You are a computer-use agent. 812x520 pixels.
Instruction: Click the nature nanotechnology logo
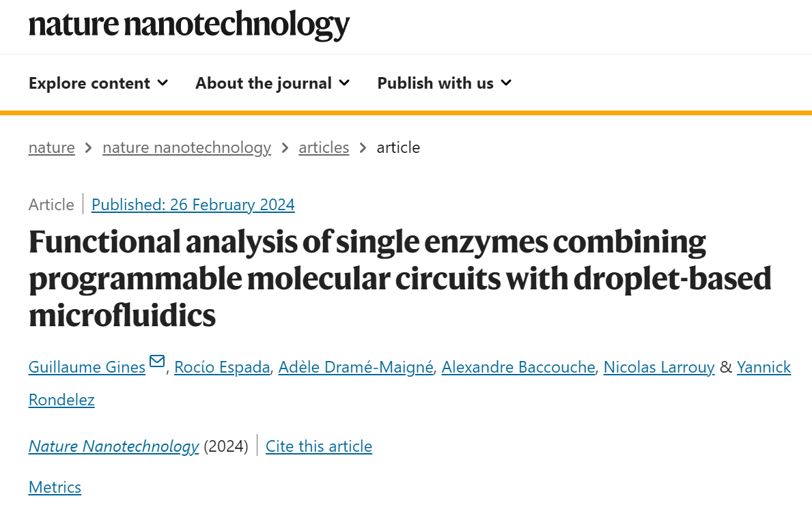click(x=189, y=25)
